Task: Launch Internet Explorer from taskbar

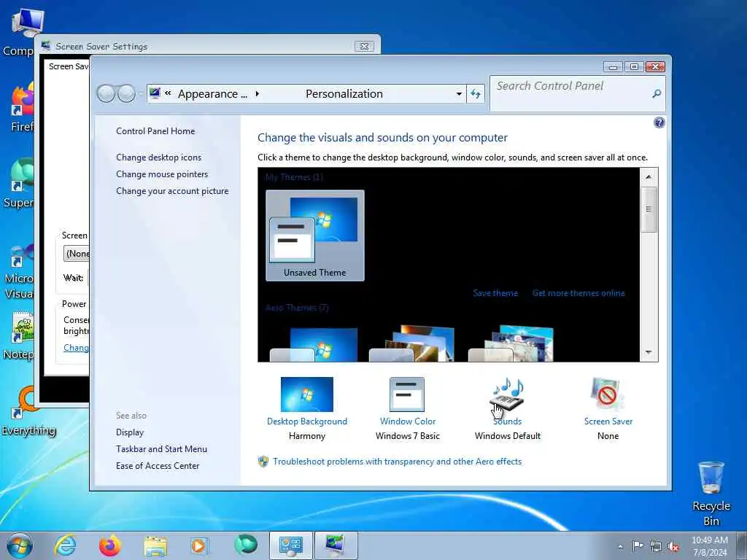Action: click(x=65, y=545)
